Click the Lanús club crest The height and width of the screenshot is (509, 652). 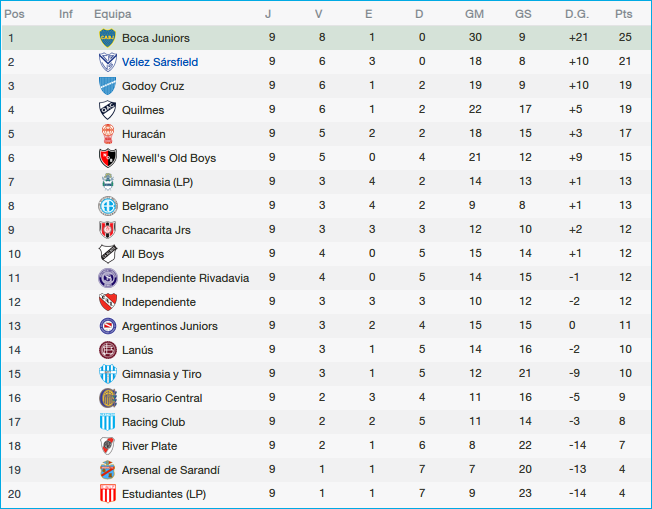pos(107,350)
